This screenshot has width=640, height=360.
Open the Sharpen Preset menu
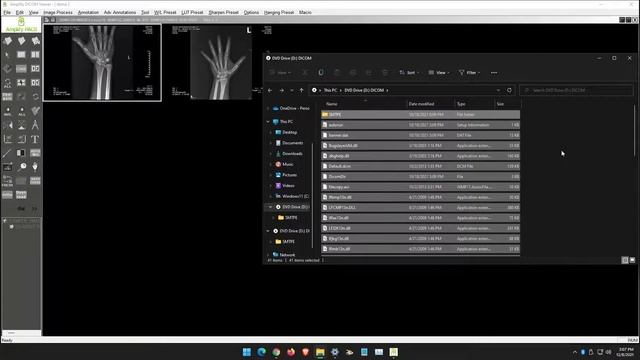pyautogui.click(x=223, y=13)
